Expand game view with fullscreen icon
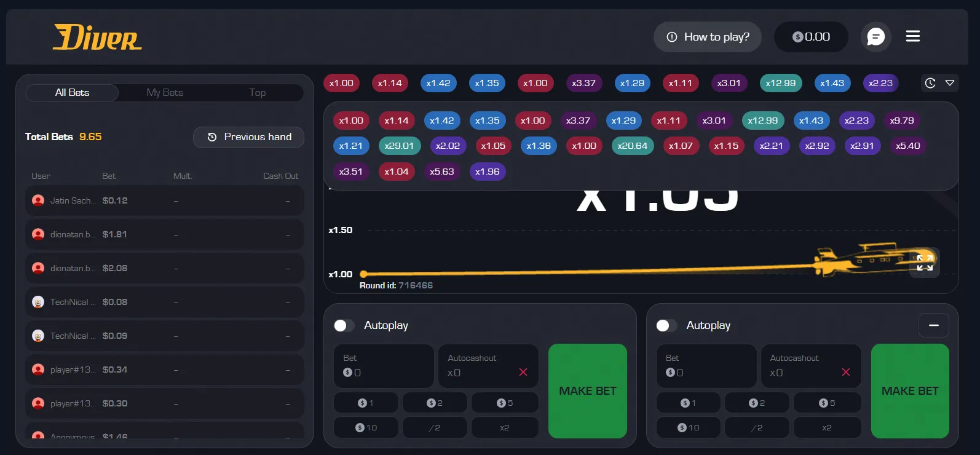Viewport: 980px width, 455px height. coord(925,263)
